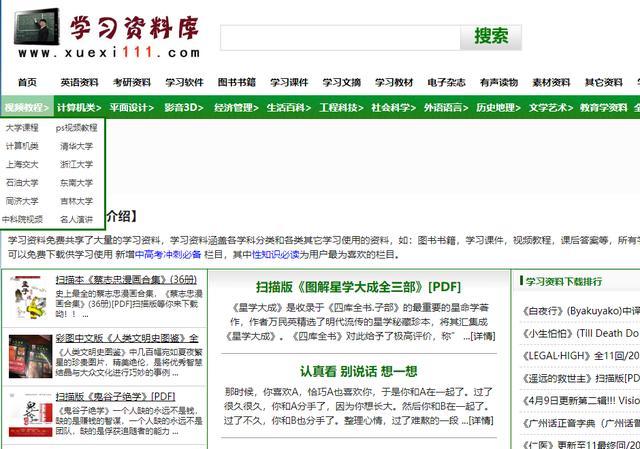Screen dimensions: 640x449
Task: Expand the 经济管理> category dropdown
Action: 236,107
